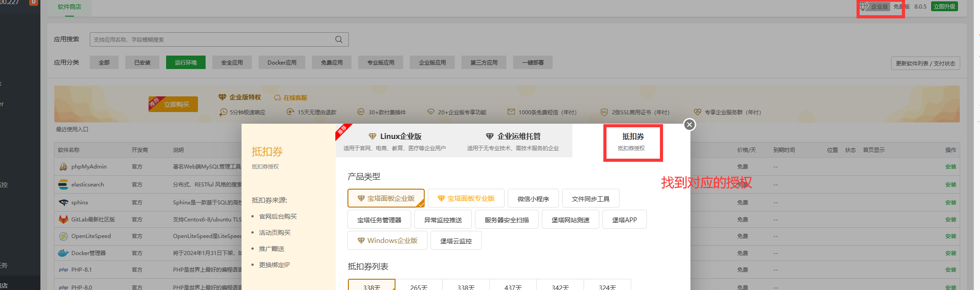Click the Docker whale icon
This screenshot has height=290, width=980.
coord(63,253)
